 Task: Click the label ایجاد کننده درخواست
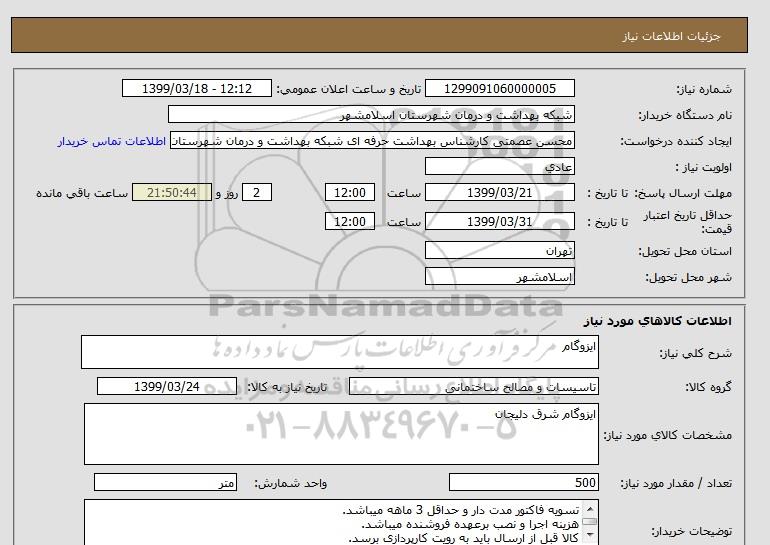[676, 141]
